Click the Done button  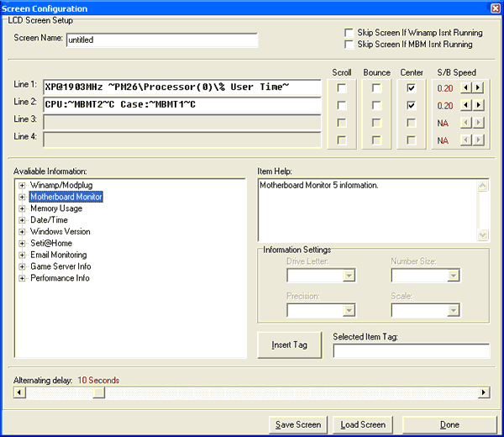pyautogui.click(x=449, y=424)
